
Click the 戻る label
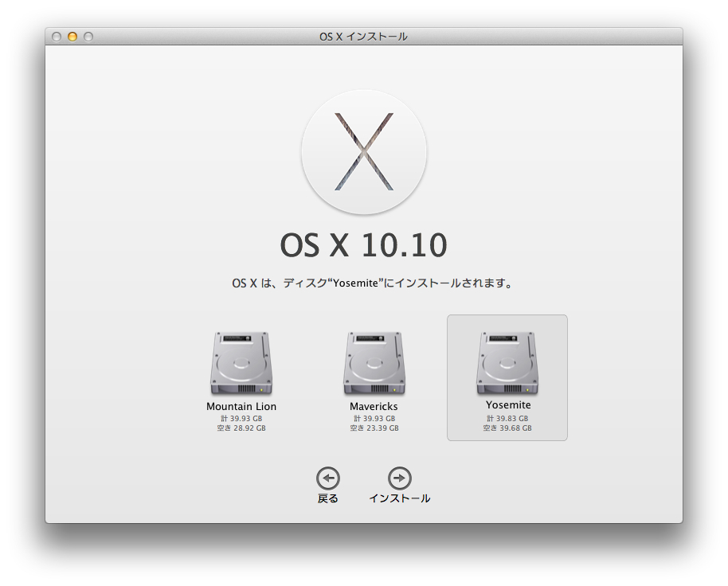click(328, 498)
